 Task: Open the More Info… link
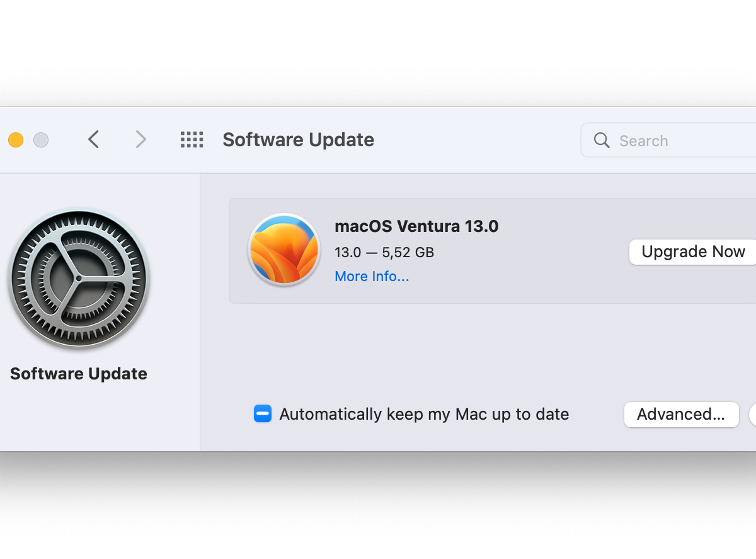pyautogui.click(x=372, y=276)
